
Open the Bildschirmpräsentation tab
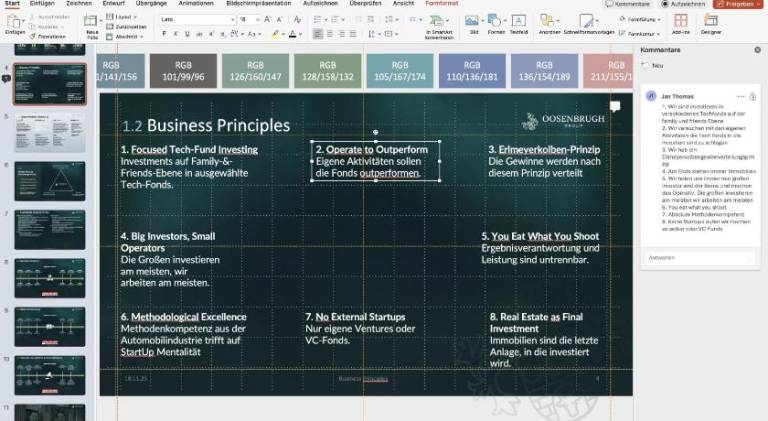coord(259,3)
